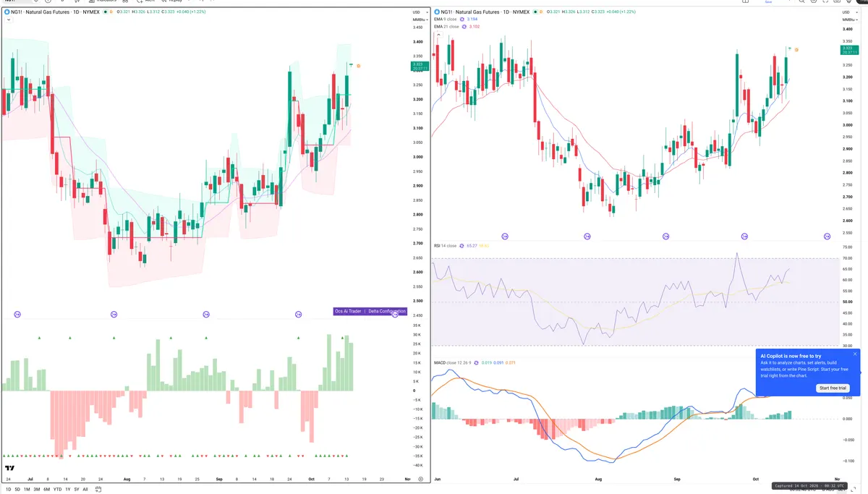Click the green 3.323 price label on right chart
This screenshot has height=494, width=868.
(849, 50)
